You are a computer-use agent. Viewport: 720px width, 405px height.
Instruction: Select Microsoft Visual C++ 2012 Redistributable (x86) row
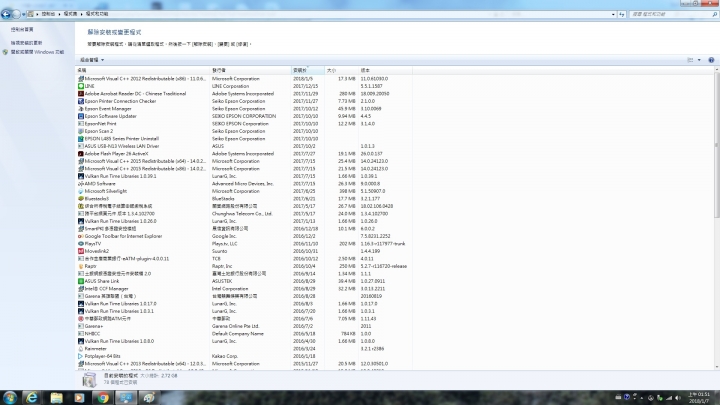[x=243, y=79]
